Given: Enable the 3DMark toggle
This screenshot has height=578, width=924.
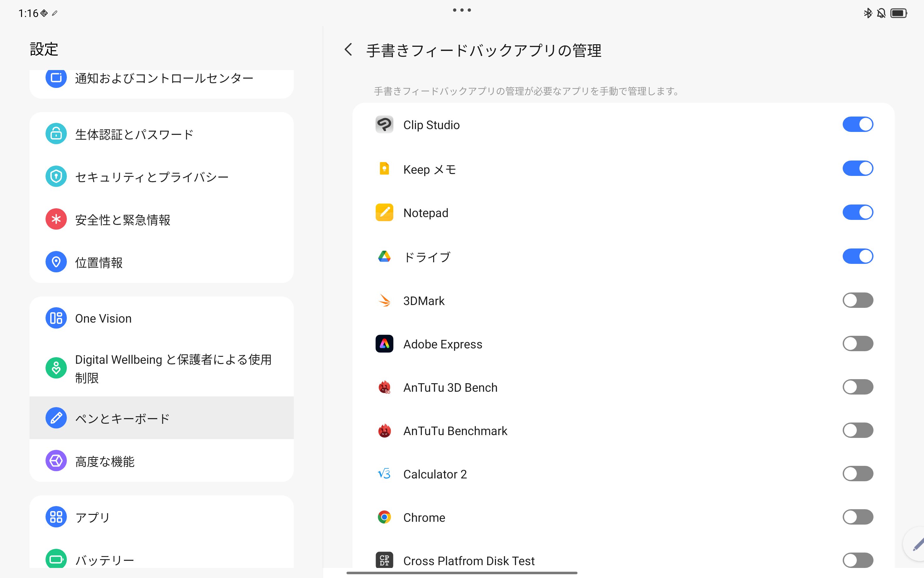Looking at the screenshot, I should [x=857, y=301].
